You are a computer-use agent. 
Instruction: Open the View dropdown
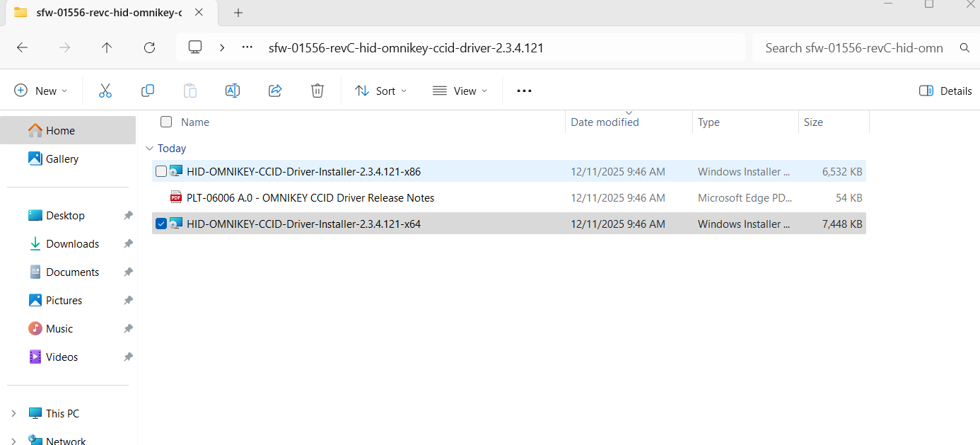tap(460, 91)
